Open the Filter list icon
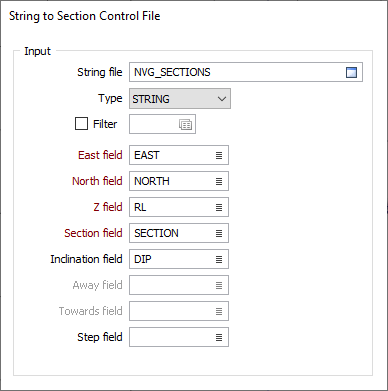 [185, 124]
